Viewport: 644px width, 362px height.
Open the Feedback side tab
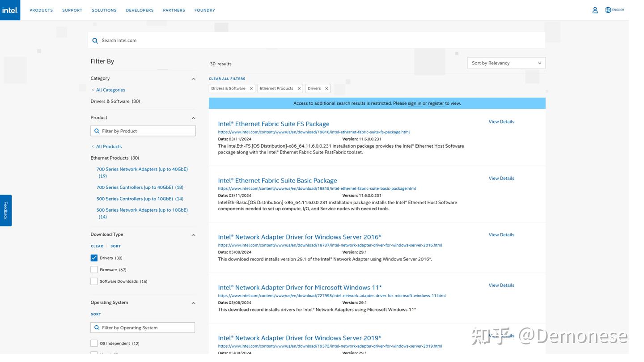(6, 210)
